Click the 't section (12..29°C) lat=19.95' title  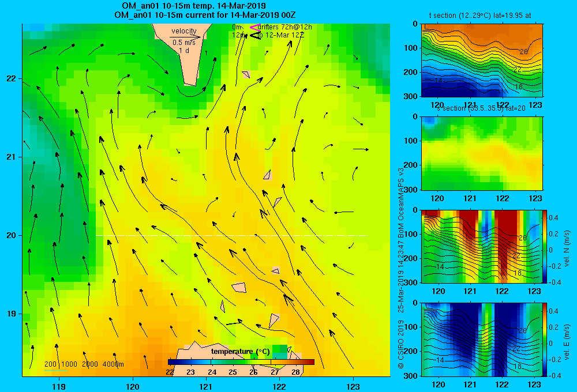tap(477, 16)
